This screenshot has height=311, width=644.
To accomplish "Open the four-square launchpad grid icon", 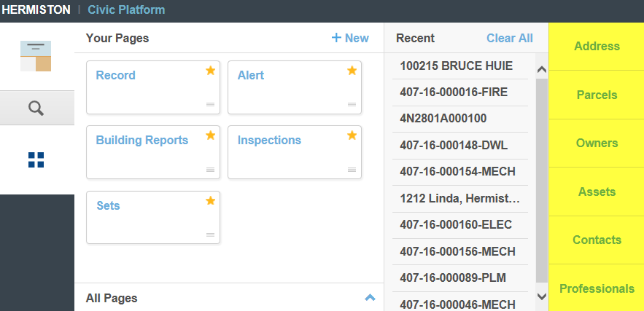I will click(36, 160).
